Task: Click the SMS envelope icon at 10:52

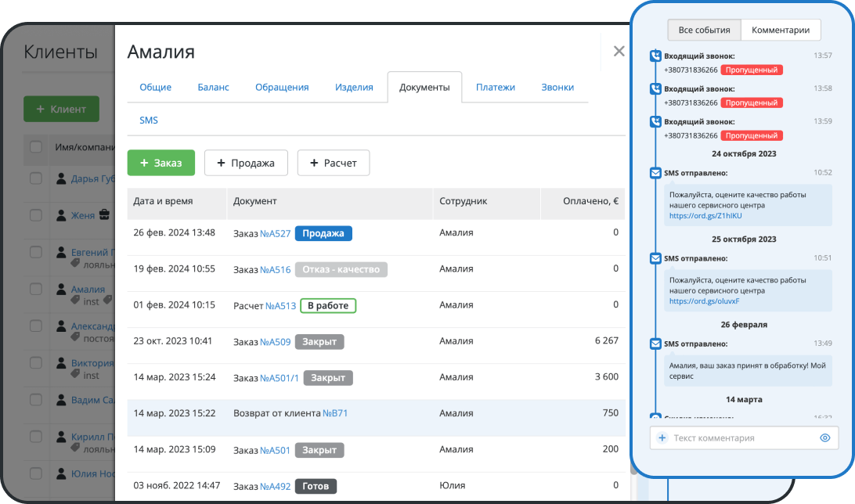Action: [x=655, y=173]
